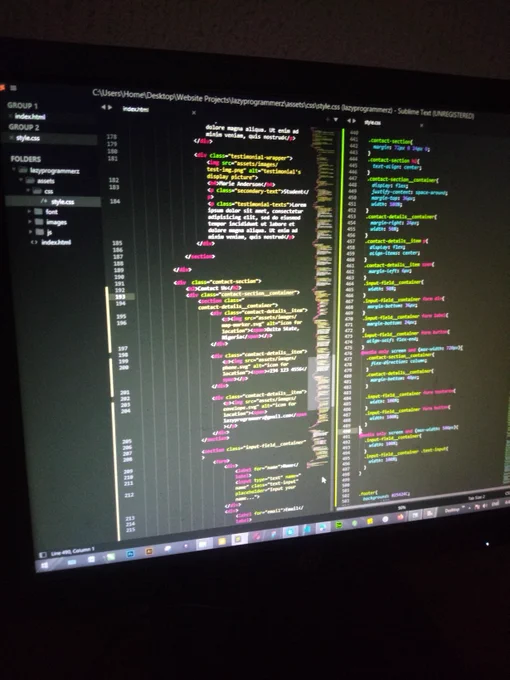Open index.html in the FOLDERS tree

click(x=56, y=242)
